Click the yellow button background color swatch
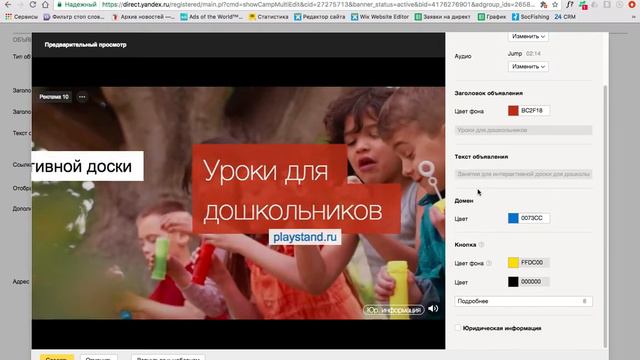The image size is (640, 360). tap(513, 262)
